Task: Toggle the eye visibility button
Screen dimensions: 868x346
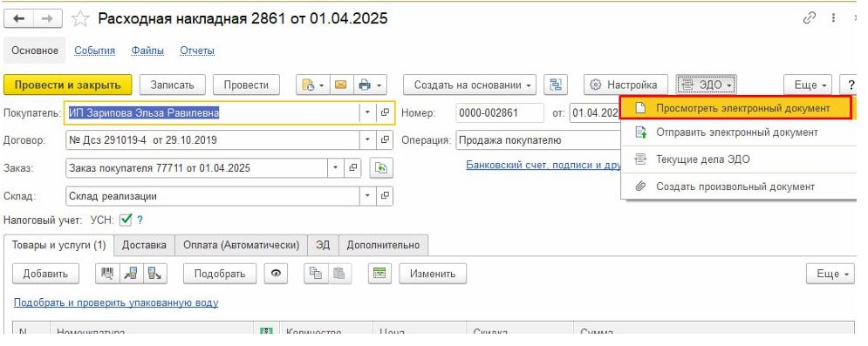Action: tap(276, 274)
